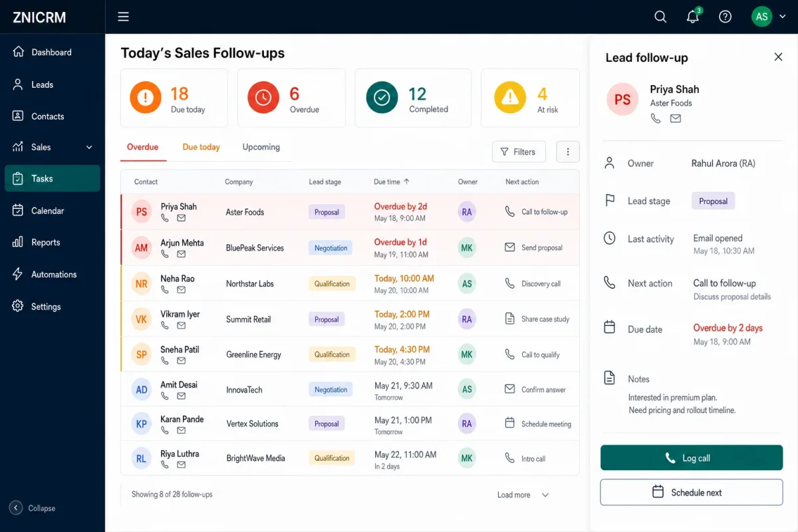Image resolution: width=798 pixels, height=532 pixels.
Task: Switch to the Due today tab
Action: coord(201,147)
